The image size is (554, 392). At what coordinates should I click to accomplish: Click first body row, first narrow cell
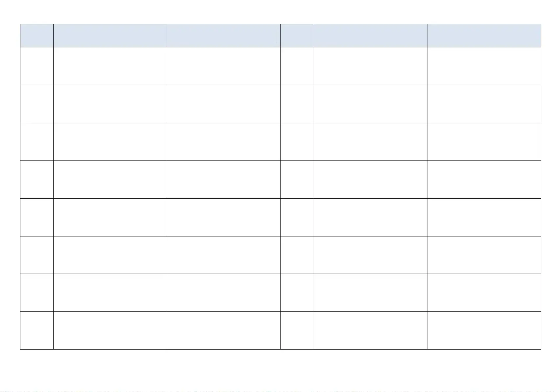tap(36, 66)
